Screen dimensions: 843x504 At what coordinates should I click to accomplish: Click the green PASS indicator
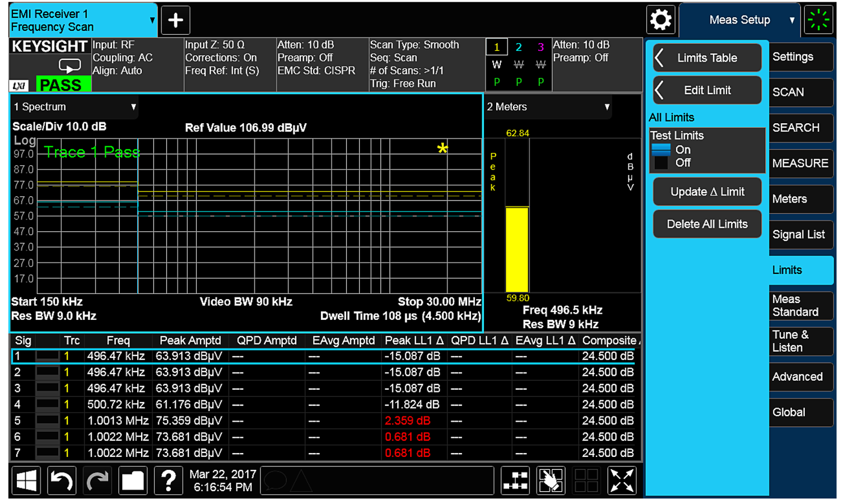[x=63, y=85]
